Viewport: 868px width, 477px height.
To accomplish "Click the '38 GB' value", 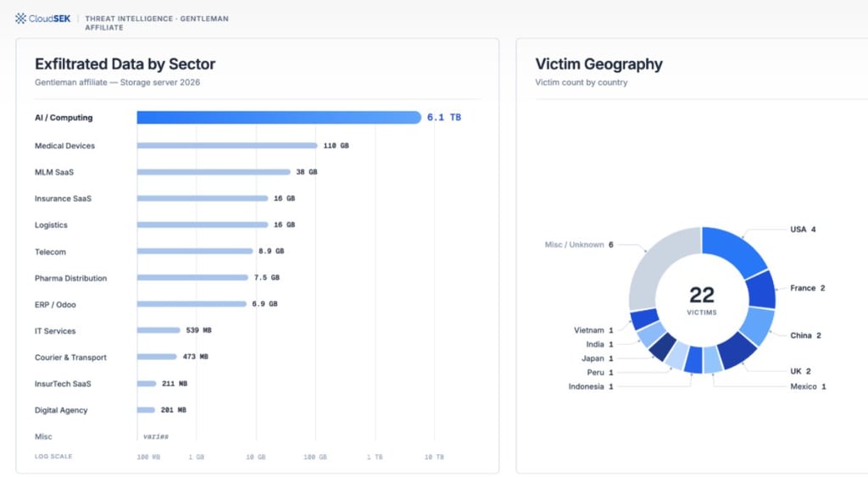I will pyautogui.click(x=307, y=172).
